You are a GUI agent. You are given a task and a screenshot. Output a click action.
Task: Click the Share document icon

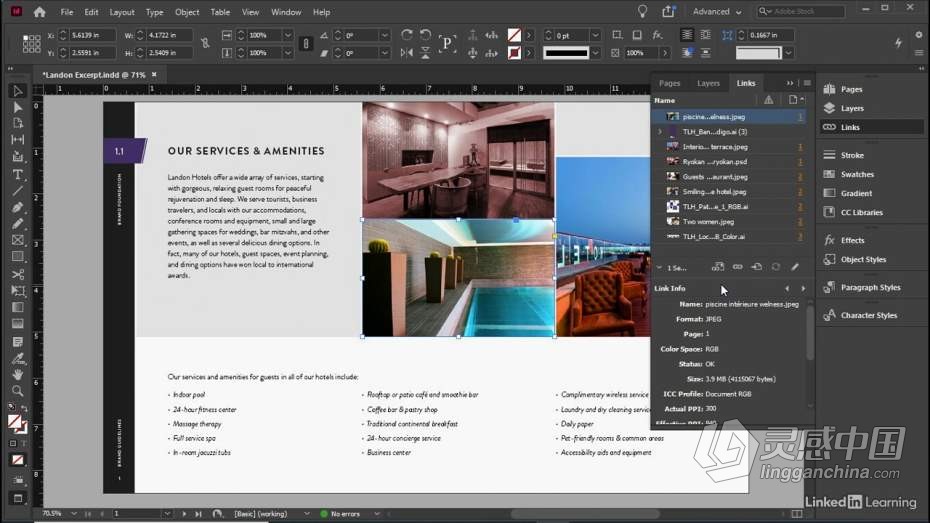coord(668,11)
